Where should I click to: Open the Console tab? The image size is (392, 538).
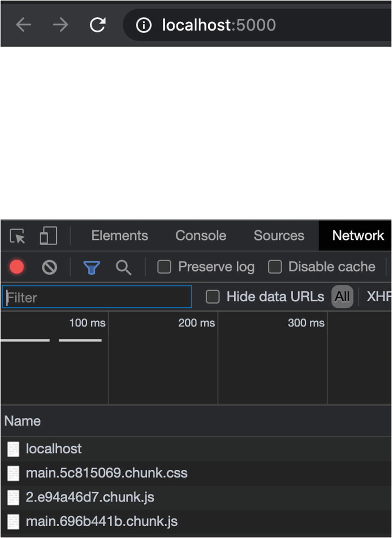pyautogui.click(x=201, y=235)
